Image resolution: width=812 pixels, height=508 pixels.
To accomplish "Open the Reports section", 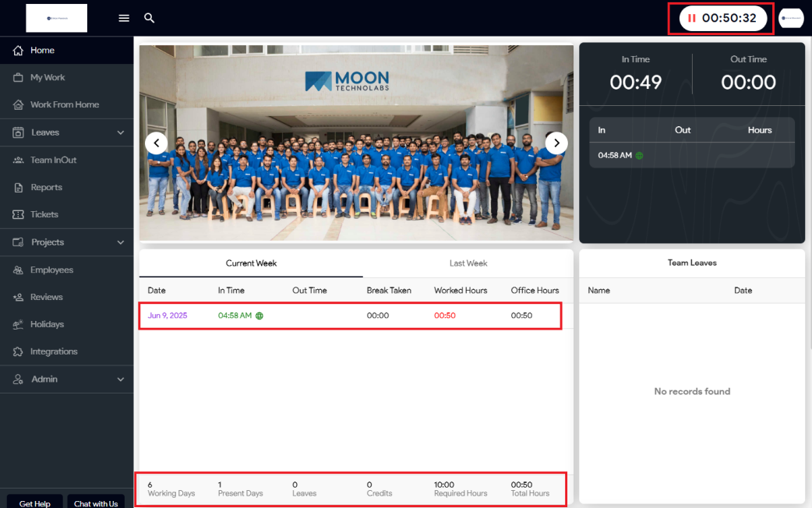I will pos(46,188).
